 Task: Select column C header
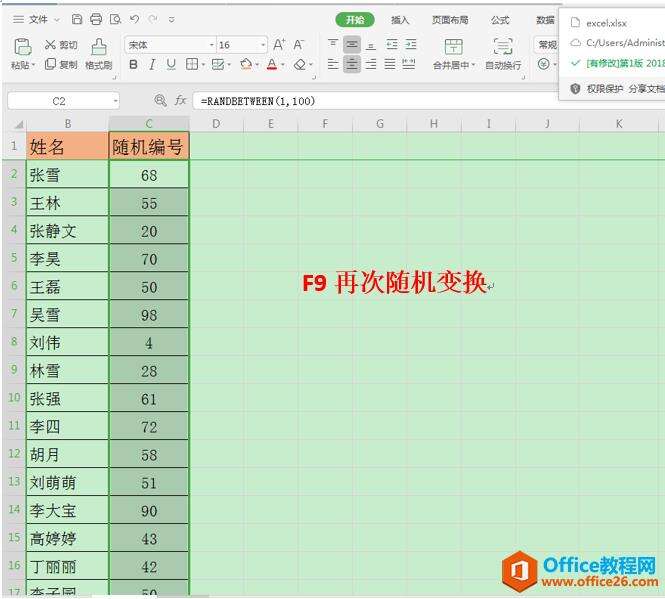pos(149,124)
